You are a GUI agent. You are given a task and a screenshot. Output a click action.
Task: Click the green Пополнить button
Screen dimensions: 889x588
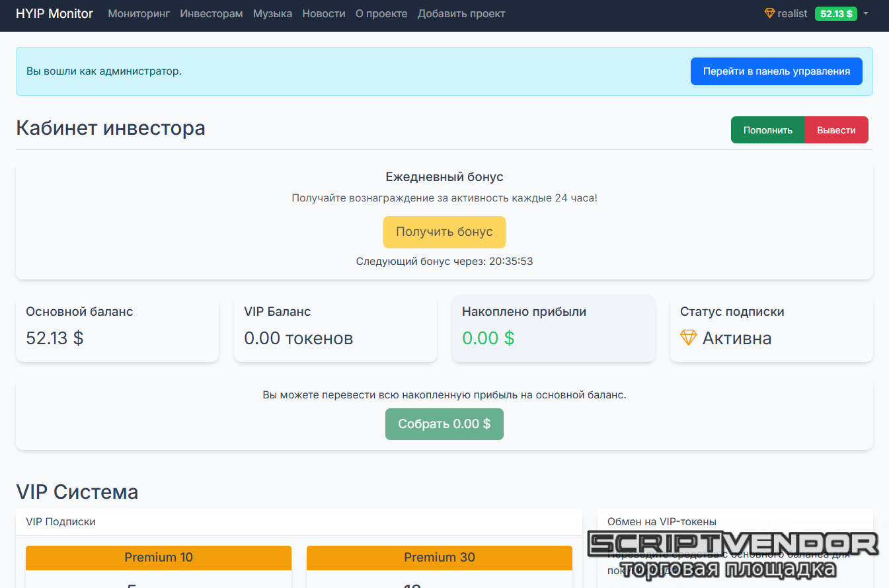(x=767, y=130)
